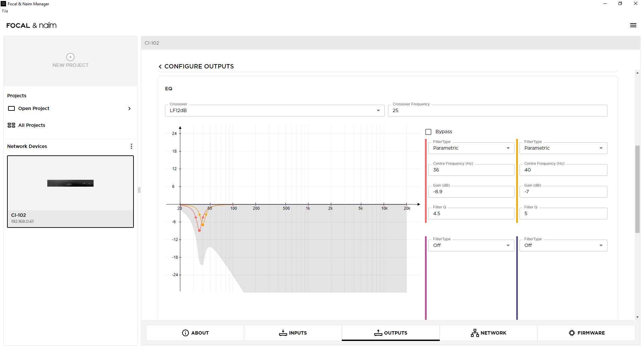Go back using Configure Outputs arrow
644x349 pixels.
pos(160,67)
